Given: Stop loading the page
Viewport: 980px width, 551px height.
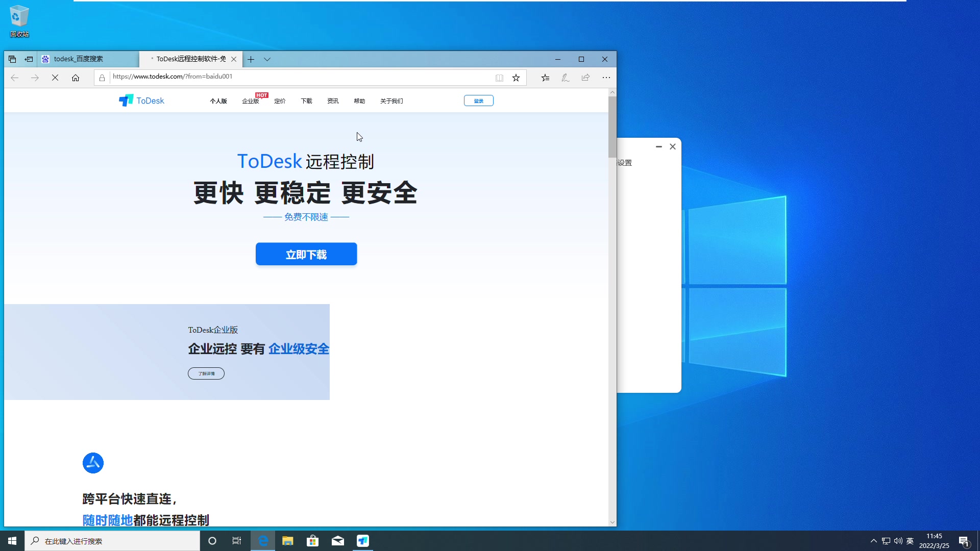Looking at the screenshot, I should (x=55, y=78).
